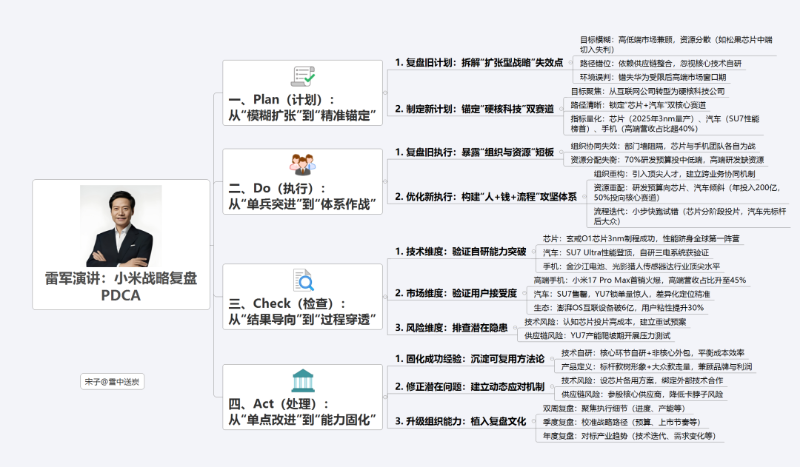
Task: Click leaf 产品定义:标杆款树形象+大众款走量
Action: point(657,366)
